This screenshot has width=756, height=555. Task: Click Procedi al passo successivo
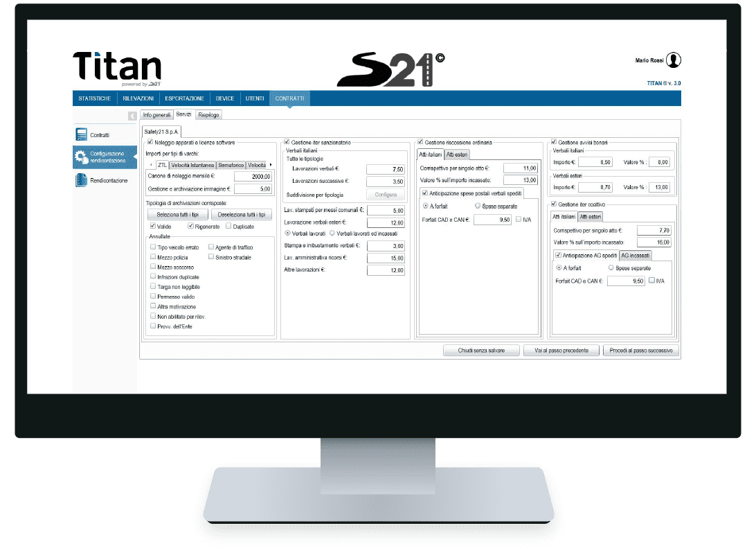641,351
